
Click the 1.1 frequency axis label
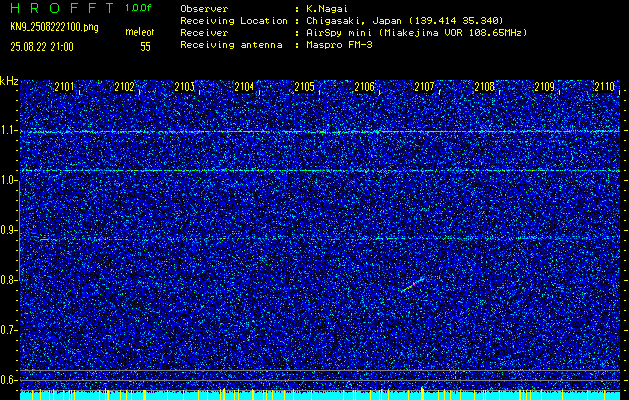point(8,130)
